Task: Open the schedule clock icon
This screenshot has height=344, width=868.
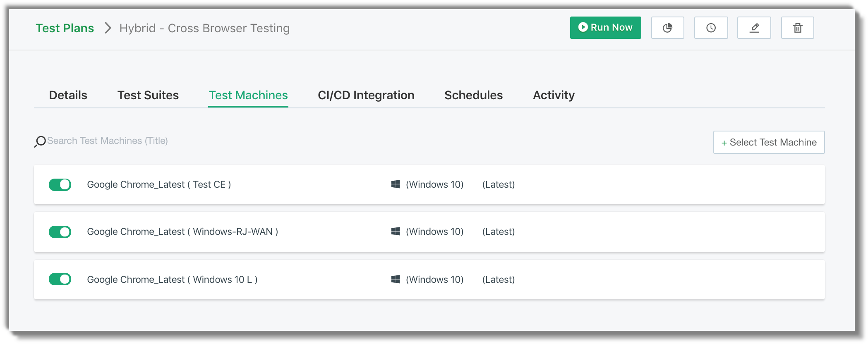Action: click(x=711, y=28)
